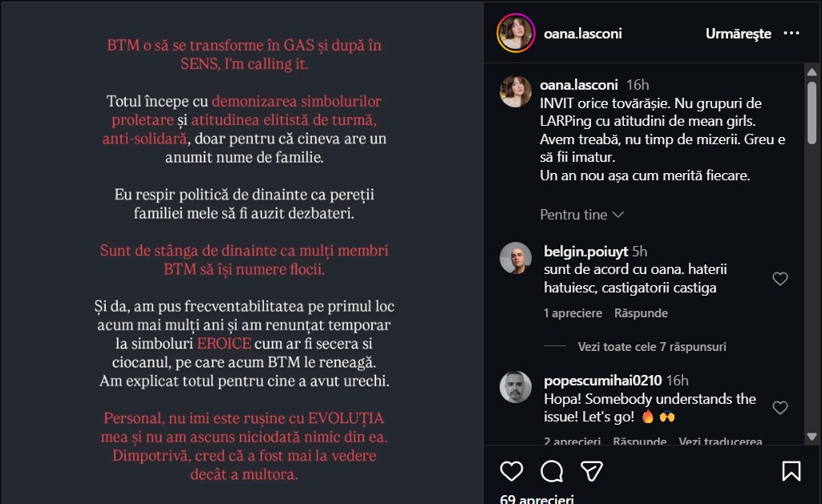Open the oana.lasconi username in the header
This screenshot has height=504, width=822.
click(x=583, y=34)
